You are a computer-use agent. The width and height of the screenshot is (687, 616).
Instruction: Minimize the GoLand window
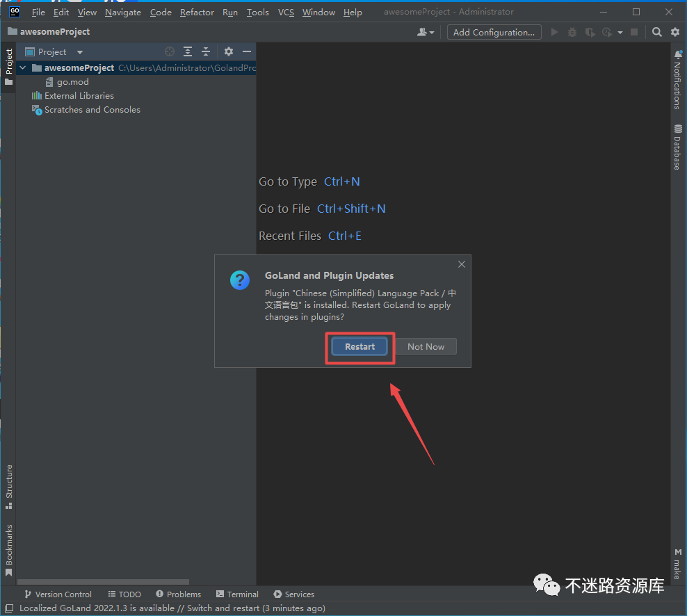pos(604,13)
